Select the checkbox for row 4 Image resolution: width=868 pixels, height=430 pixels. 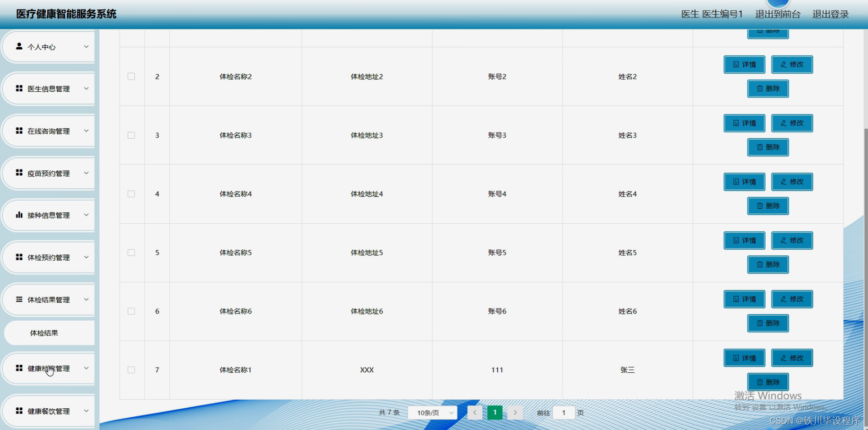tap(131, 194)
